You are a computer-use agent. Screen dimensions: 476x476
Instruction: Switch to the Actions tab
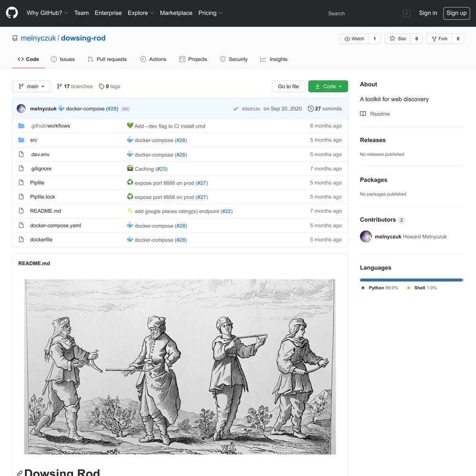tap(153, 59)
